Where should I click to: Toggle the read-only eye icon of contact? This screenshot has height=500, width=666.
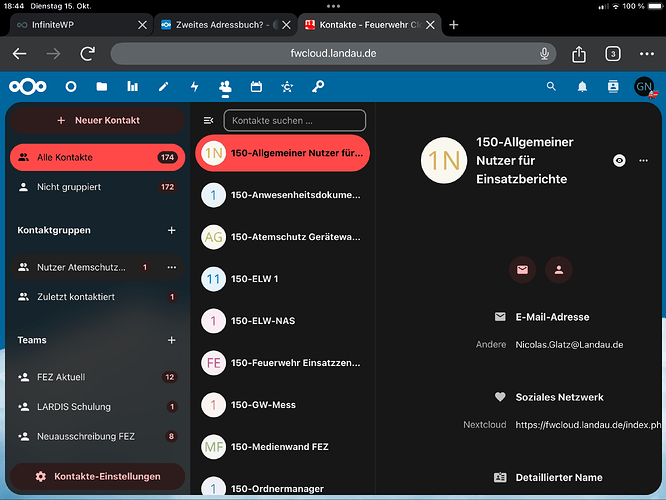619,160
